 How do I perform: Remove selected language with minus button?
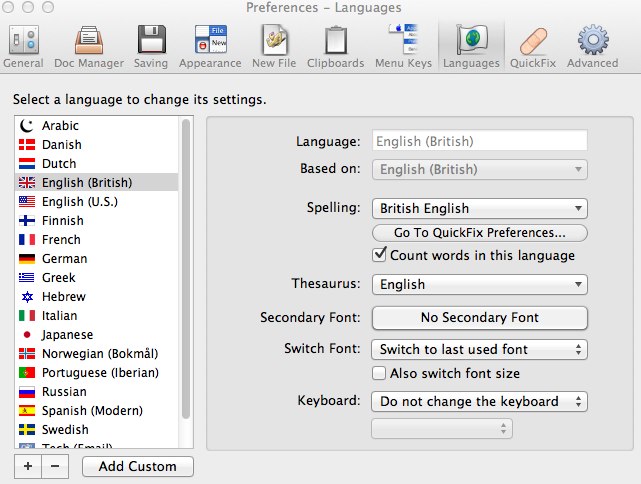(55, 466)
